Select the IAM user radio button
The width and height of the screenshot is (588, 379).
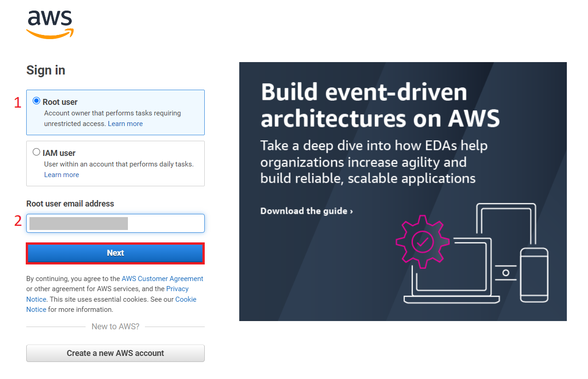pos(36,152)
